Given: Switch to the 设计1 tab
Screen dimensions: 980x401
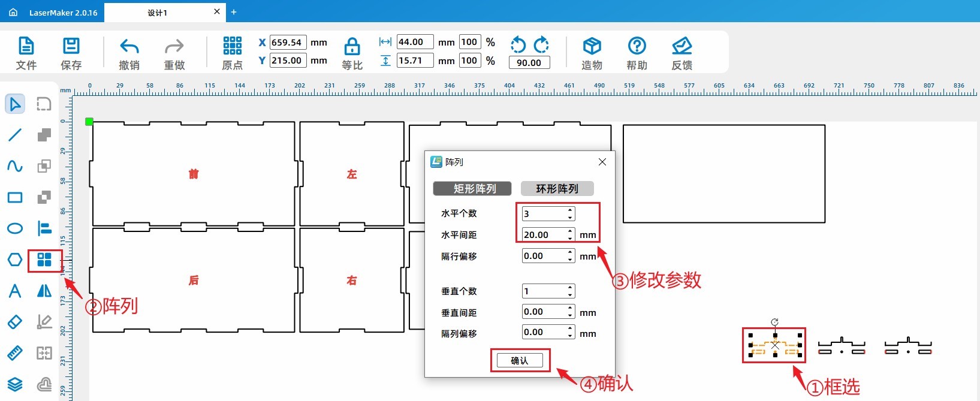Looking at the screenshot, I should click(x=158, y=13).
